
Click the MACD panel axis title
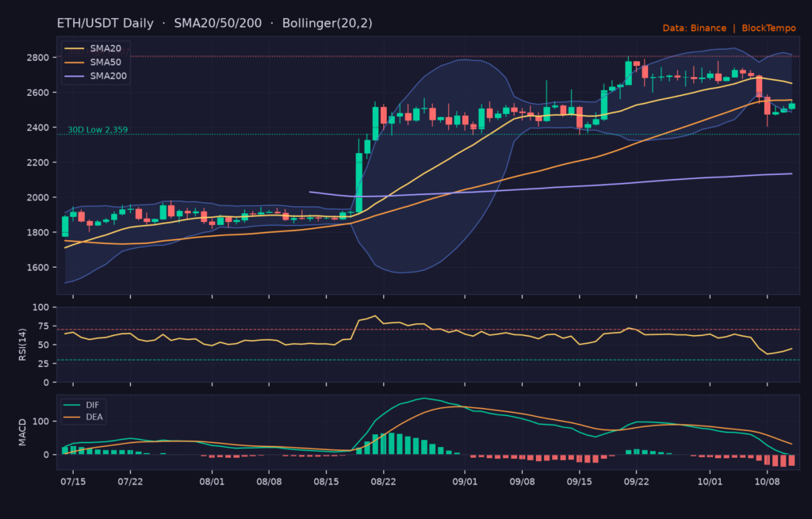(x=22, y=433)
